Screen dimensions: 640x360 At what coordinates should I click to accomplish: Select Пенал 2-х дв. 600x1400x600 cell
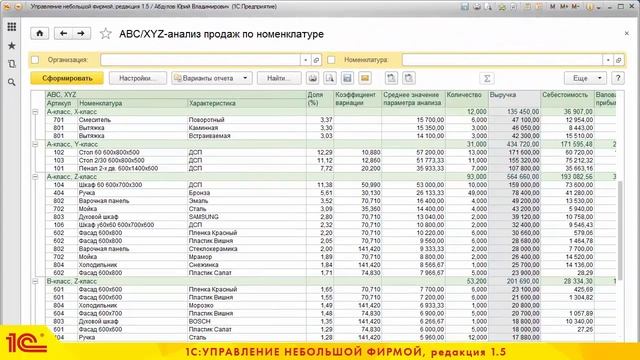(x=132, y=169)
